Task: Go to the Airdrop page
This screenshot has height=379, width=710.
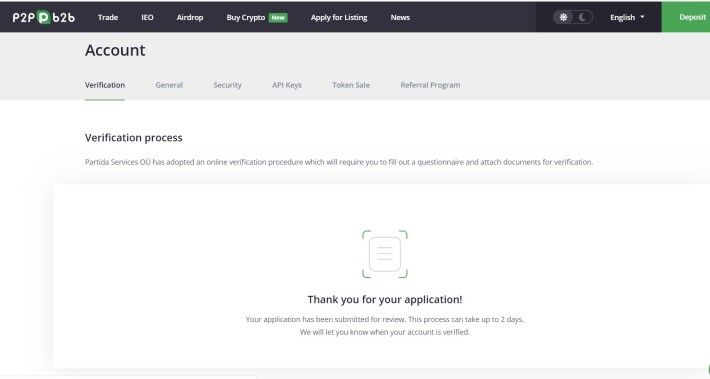Action: [x=190, y=17]
